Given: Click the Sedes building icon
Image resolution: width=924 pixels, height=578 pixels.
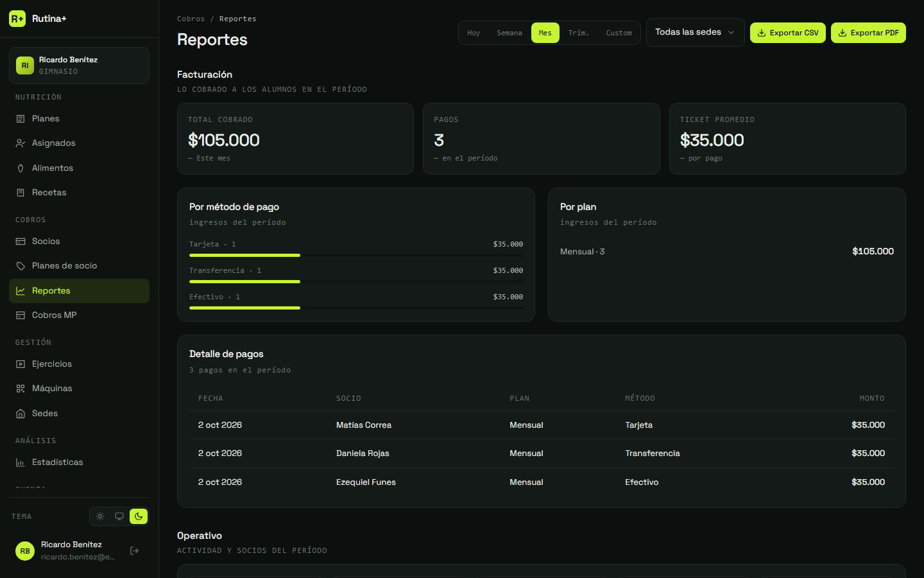Looking at the screenshot, I should coord(21,414).
